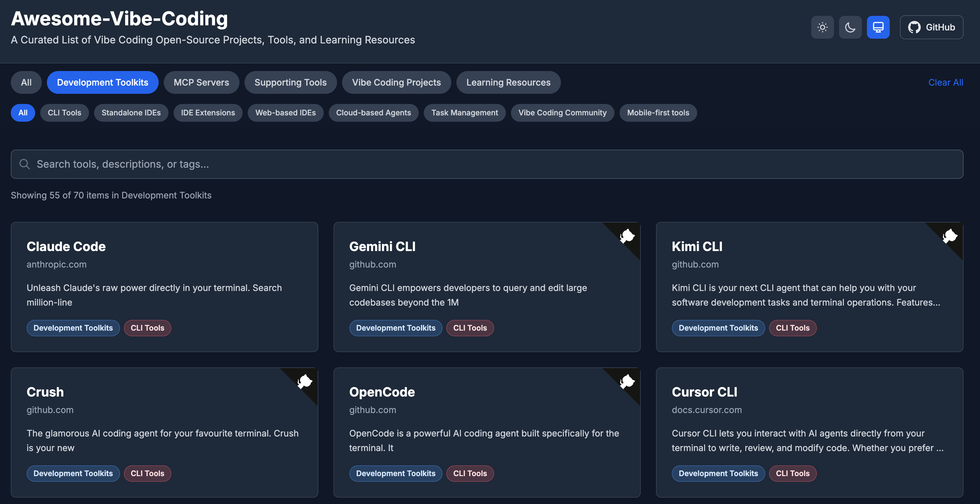Filter by Cloud-based Agents
This screenshot has height=504, width=980.
point(373,113)
